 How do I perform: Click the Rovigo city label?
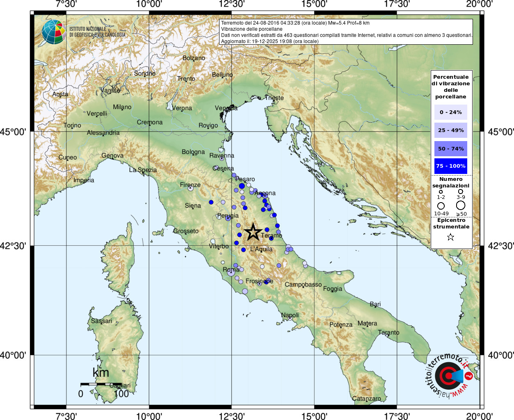point(208,126)
